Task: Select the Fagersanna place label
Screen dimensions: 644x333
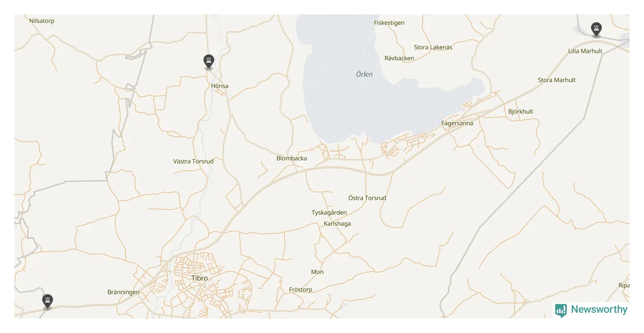Action: (x=457, y=123)
